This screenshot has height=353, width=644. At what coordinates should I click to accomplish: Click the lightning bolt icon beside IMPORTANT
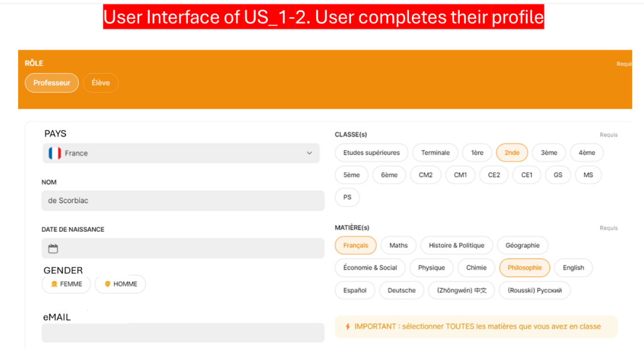[348, 327]
